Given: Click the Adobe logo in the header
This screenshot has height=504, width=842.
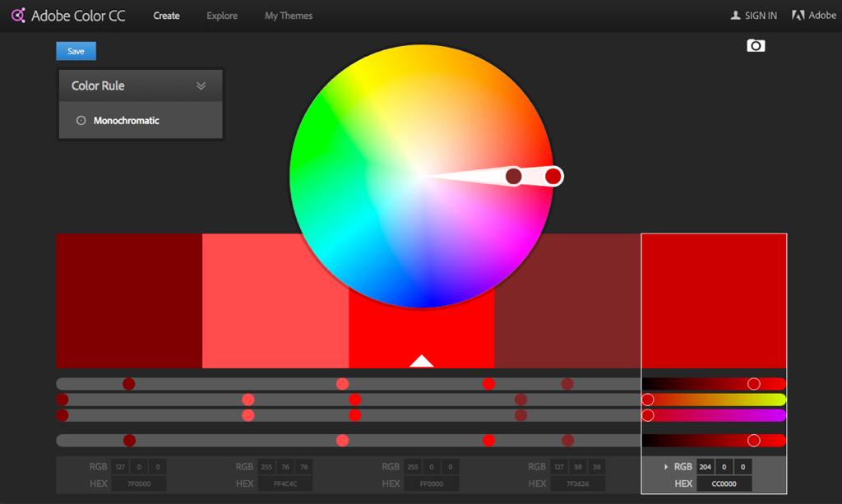Looking at the screenshot, I should click(814, 15).
